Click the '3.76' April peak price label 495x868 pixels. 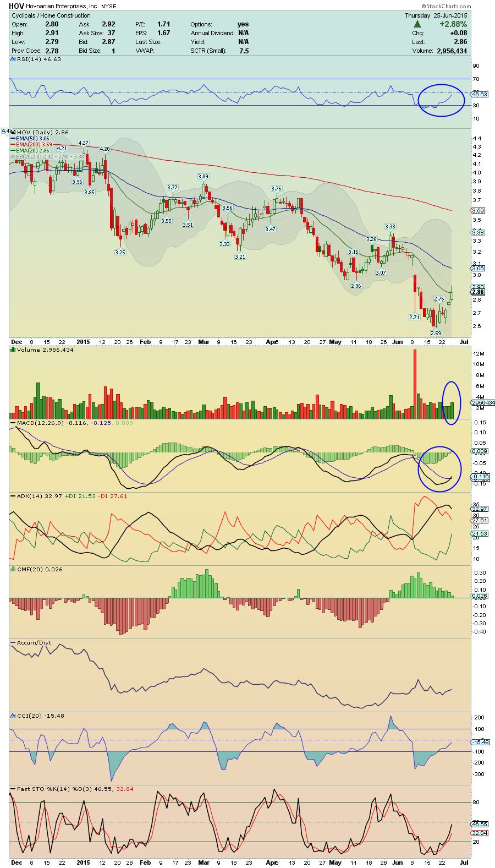click(x=276, y=189)
